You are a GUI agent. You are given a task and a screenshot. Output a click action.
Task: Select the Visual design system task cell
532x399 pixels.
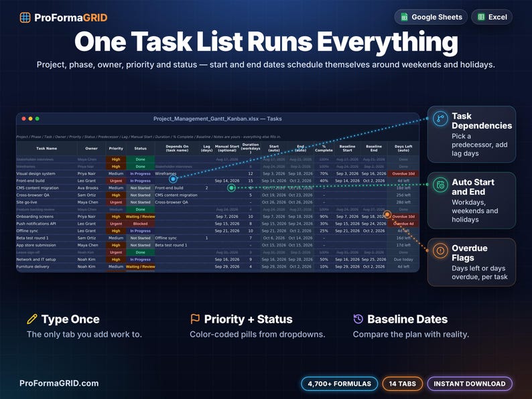pos(46,173)
